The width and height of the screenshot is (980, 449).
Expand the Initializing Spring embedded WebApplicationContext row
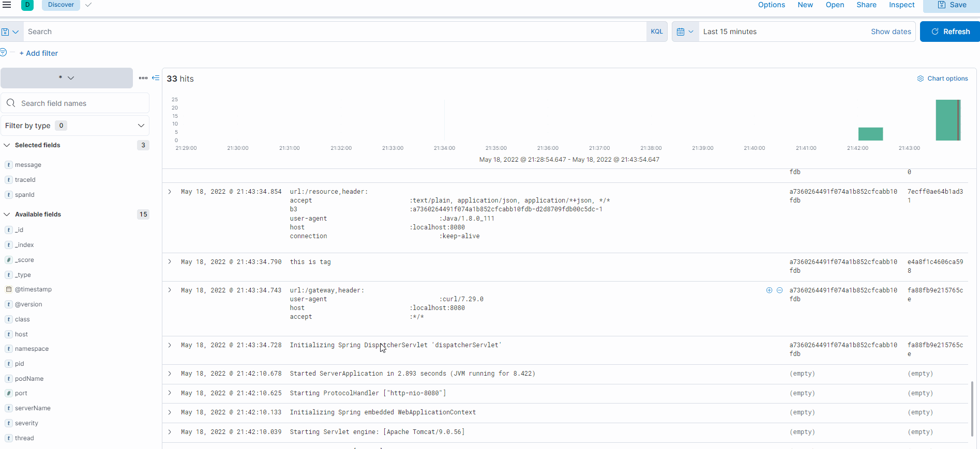click(170, 412)
